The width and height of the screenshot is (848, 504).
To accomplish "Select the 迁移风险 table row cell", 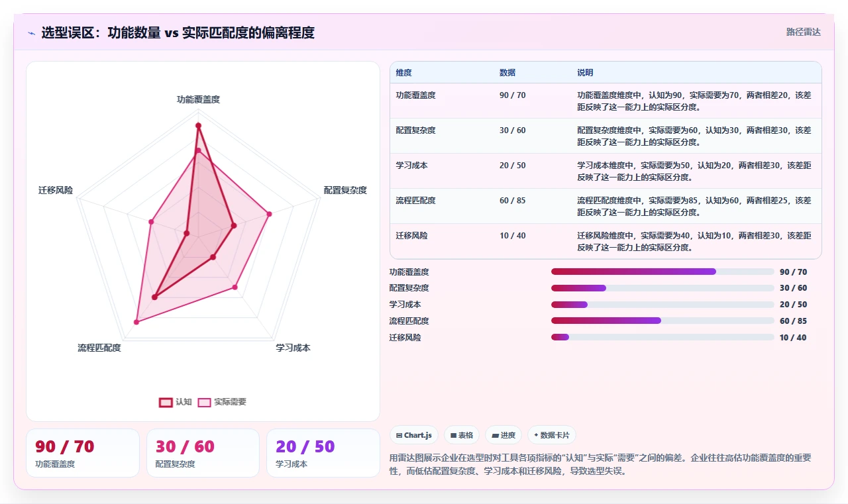I will pos(411,236).
